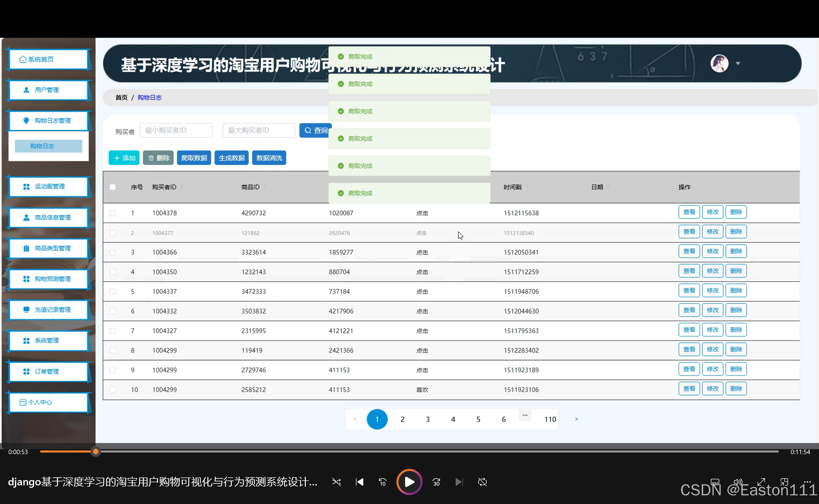819x504 pixels.
Task: Skip to previous track
Action: click(359, 482)
